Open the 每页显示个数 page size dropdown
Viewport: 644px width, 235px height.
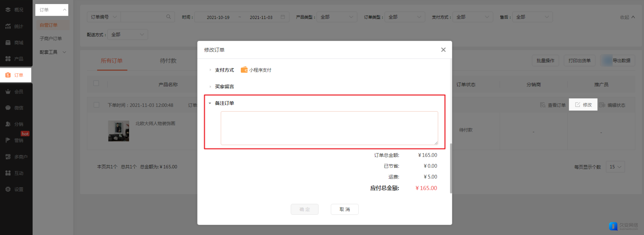point(615,167)
